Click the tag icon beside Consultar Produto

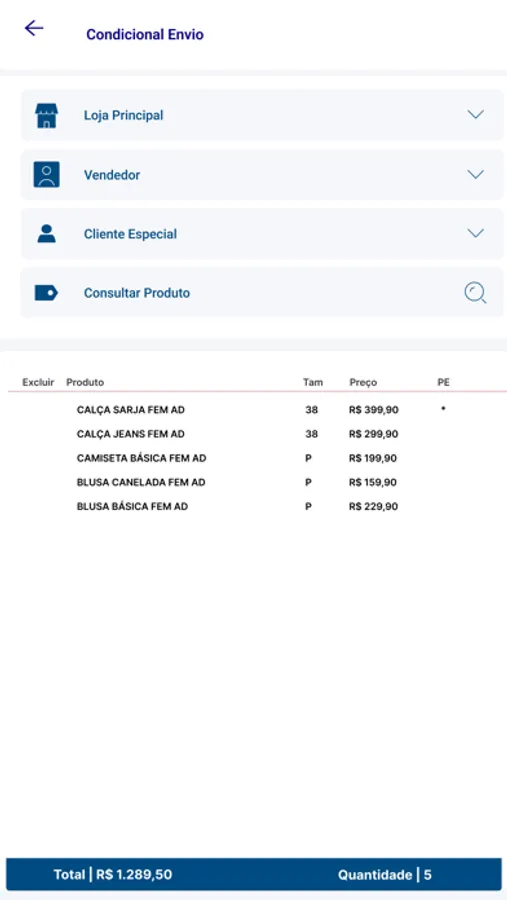(47, 293)
